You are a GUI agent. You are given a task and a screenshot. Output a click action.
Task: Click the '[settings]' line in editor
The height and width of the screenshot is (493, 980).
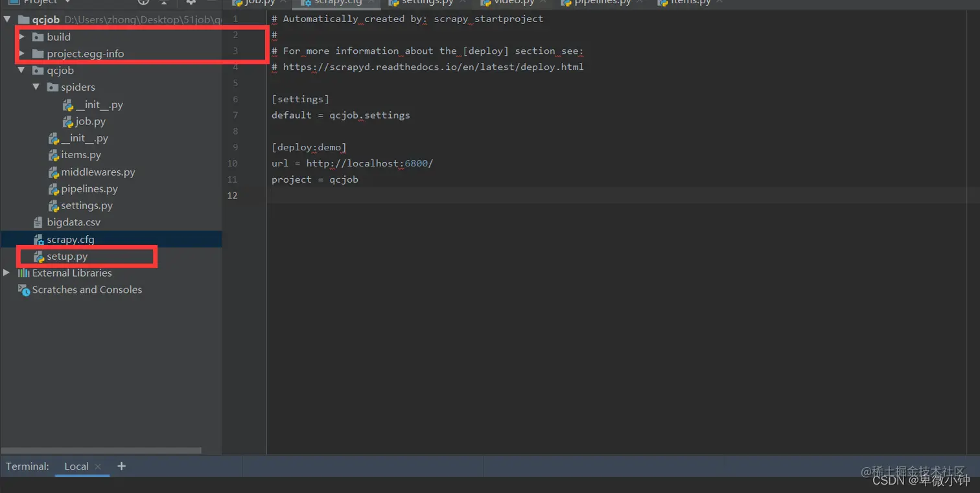(x=301, y=99)
